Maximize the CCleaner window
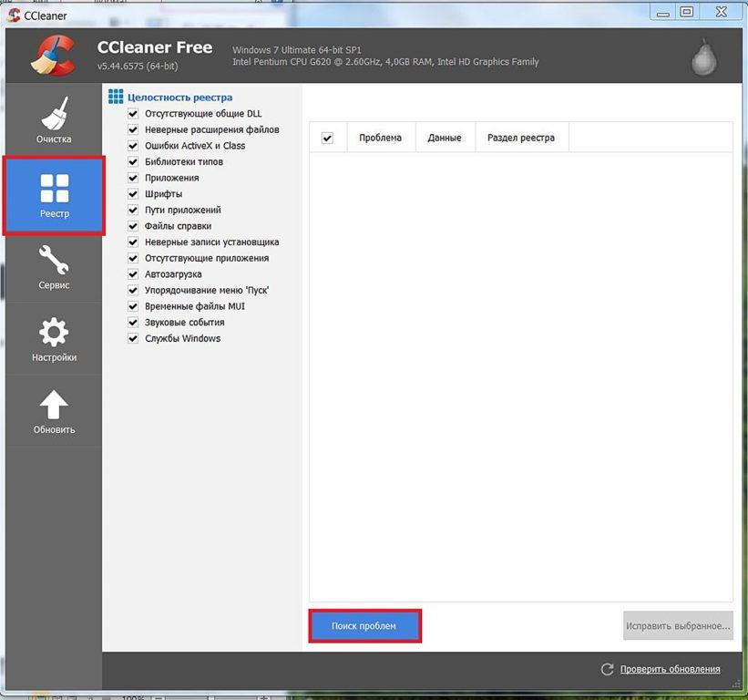The image size is (748, 700). click(686, 13)
